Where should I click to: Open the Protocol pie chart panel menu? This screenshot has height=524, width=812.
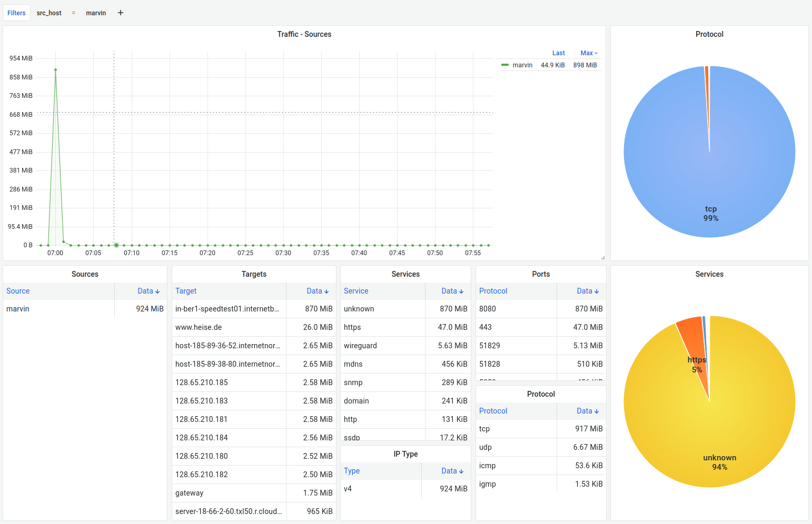point(709,34)
